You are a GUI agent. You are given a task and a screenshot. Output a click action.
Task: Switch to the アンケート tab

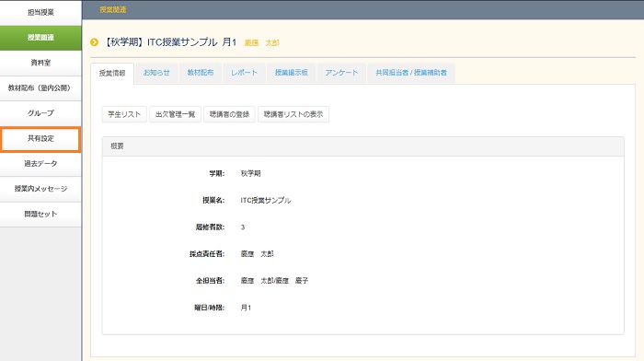(341, 73)
